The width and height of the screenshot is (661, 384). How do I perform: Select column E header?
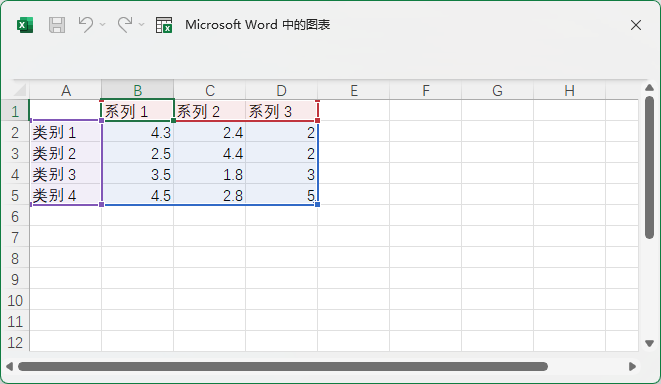353,90
